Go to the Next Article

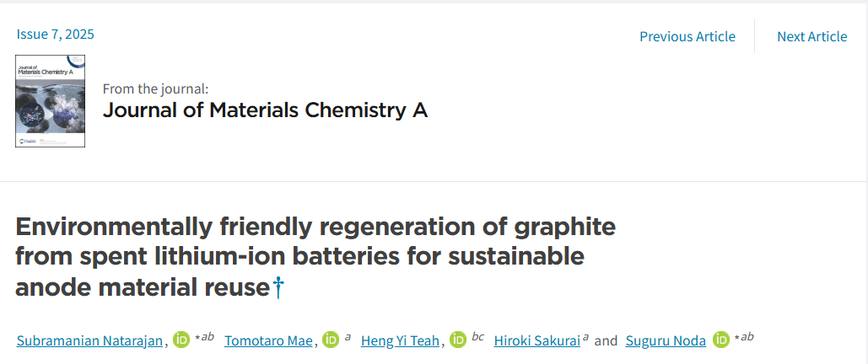[x=811, y=36]
